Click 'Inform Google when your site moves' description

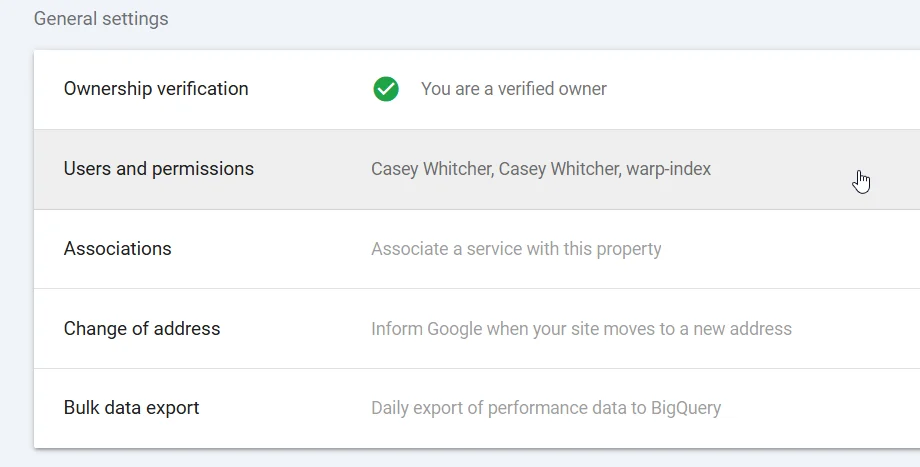point(581,329)
